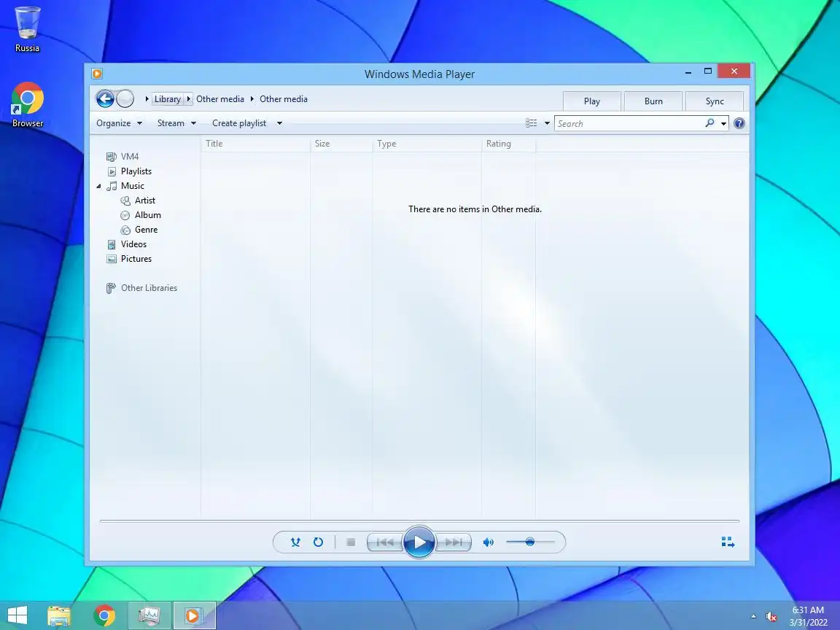The image size is (840, 630).
Task: Switch to the Burn tab
Action: point(653,101)
